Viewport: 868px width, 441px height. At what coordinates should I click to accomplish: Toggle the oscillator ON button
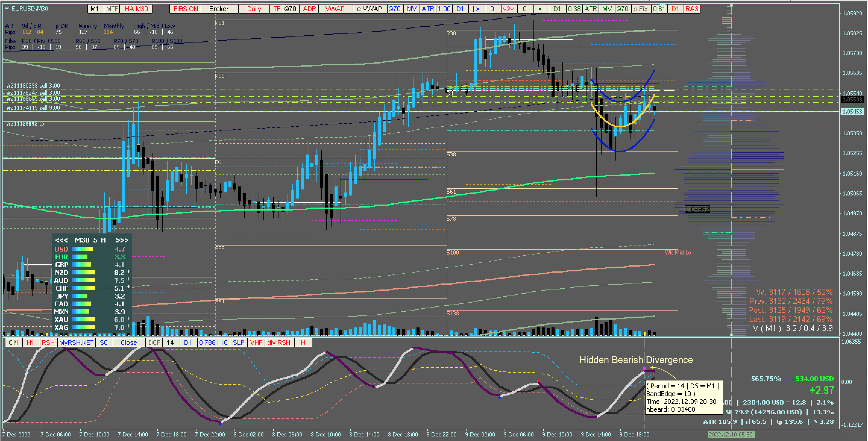pos(13,342)
